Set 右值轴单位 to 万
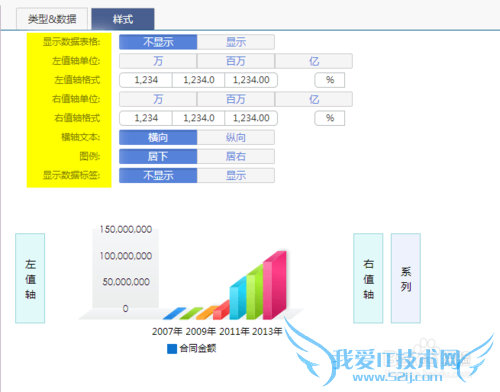 (x=158, y=99)
